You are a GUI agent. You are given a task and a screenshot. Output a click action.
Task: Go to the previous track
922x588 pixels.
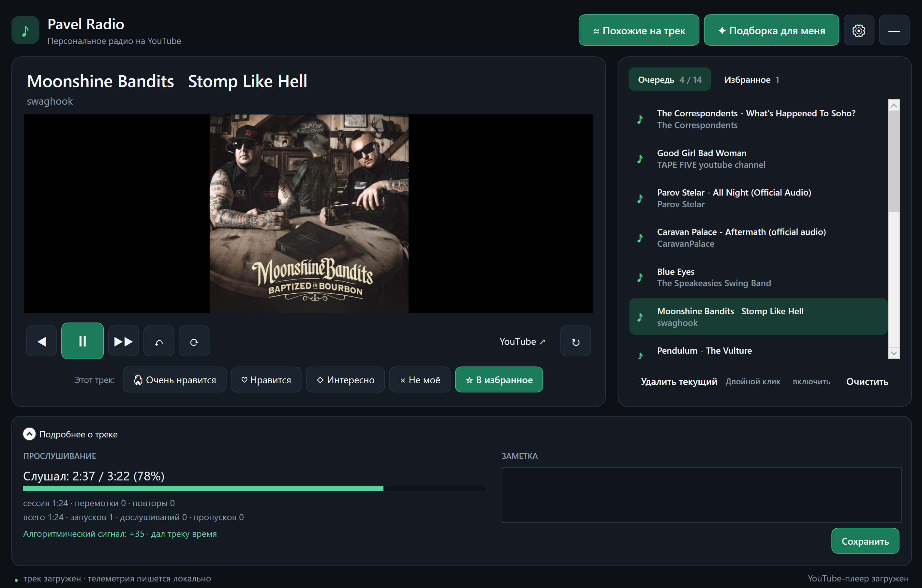pyautogui.click(x=41, y=341)
